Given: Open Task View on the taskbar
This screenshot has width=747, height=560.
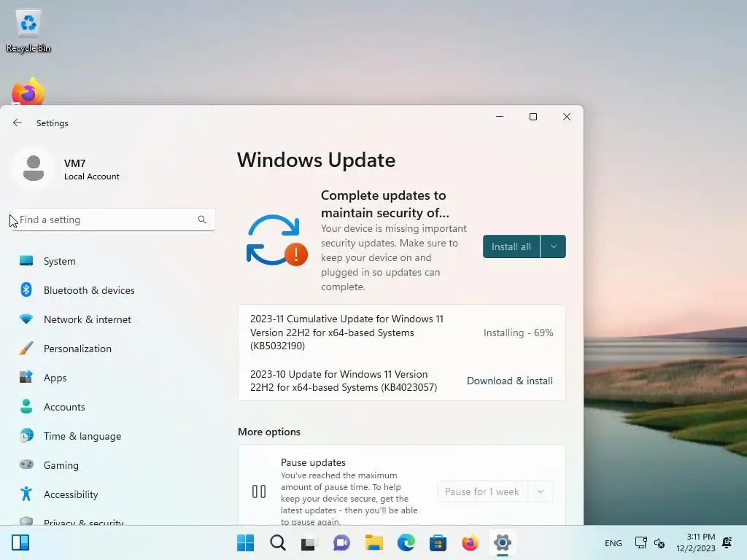Looking at the screenshot, I should [x=309, y=542].
